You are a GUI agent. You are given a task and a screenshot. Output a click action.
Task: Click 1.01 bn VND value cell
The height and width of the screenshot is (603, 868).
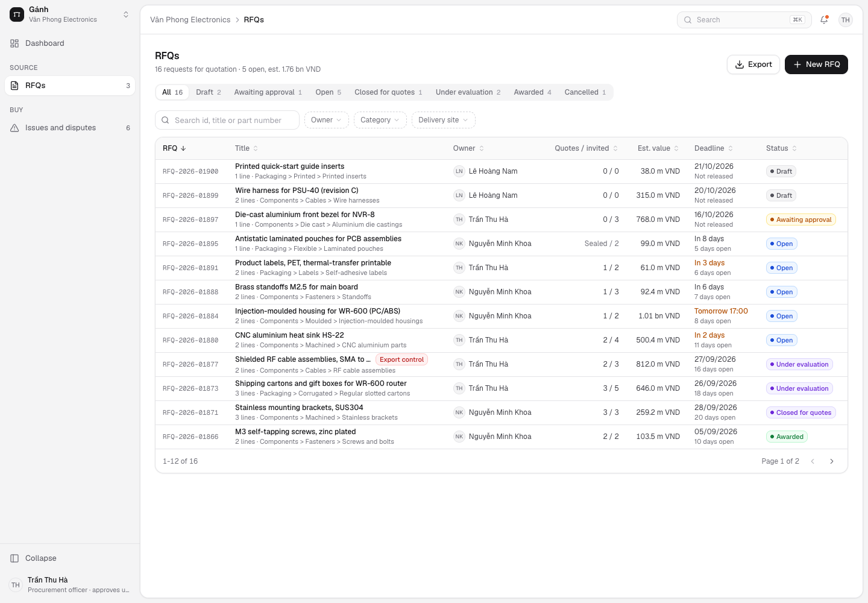(659, 316)
